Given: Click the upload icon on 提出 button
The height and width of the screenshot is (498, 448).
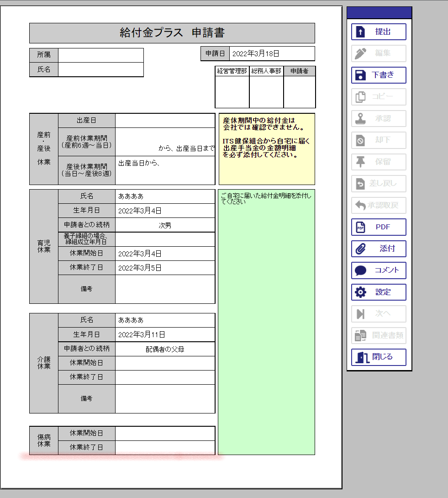Looking at the screenshot, I should (360, 32).
